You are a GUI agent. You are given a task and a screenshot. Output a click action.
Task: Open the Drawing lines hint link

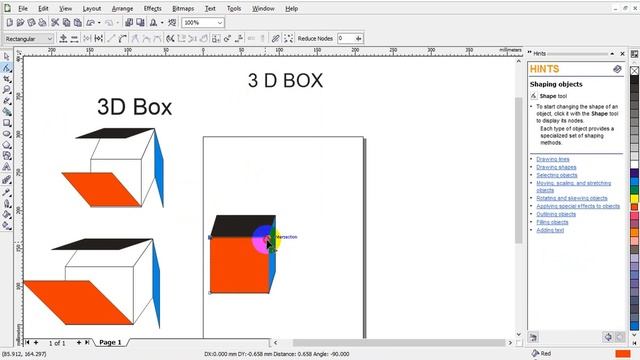[553, 159]
